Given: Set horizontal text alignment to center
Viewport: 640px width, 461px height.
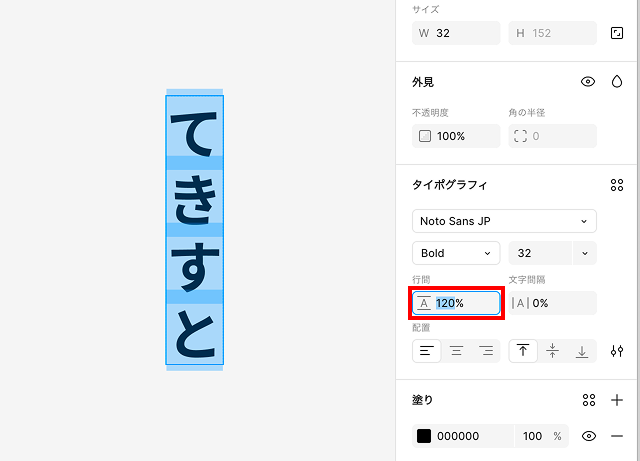Looking at the screenshot, I should click(456, 351).
